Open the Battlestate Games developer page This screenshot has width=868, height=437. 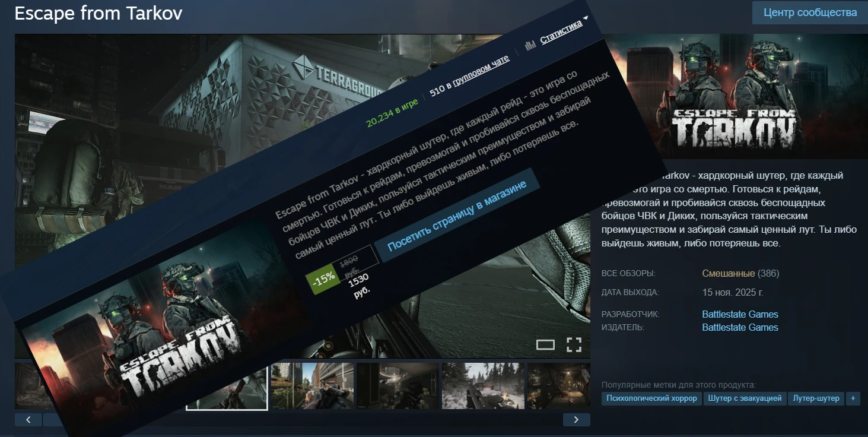[740, 314]
